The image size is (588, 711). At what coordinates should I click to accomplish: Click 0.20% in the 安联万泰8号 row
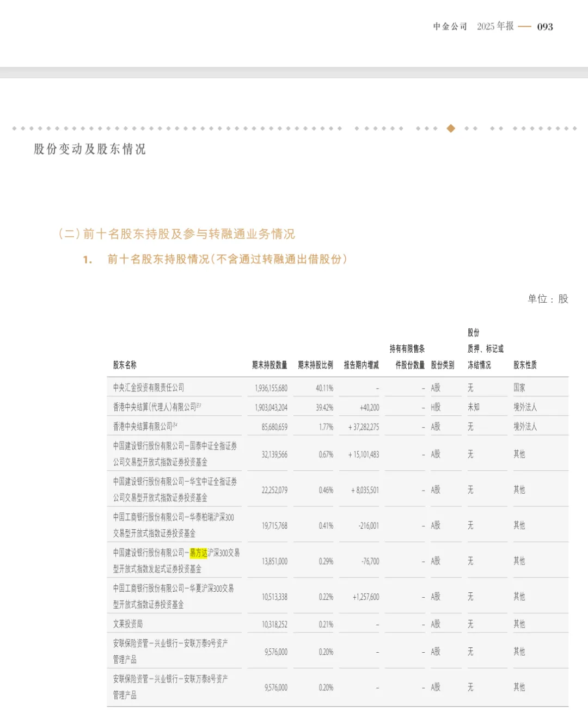pyautogui.click(x=326, y=688)
